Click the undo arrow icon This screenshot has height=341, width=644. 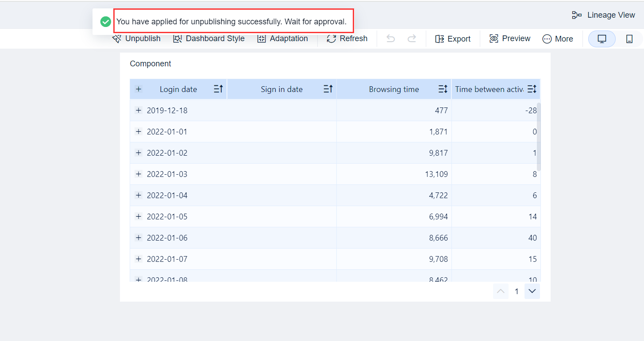[390, 39]
